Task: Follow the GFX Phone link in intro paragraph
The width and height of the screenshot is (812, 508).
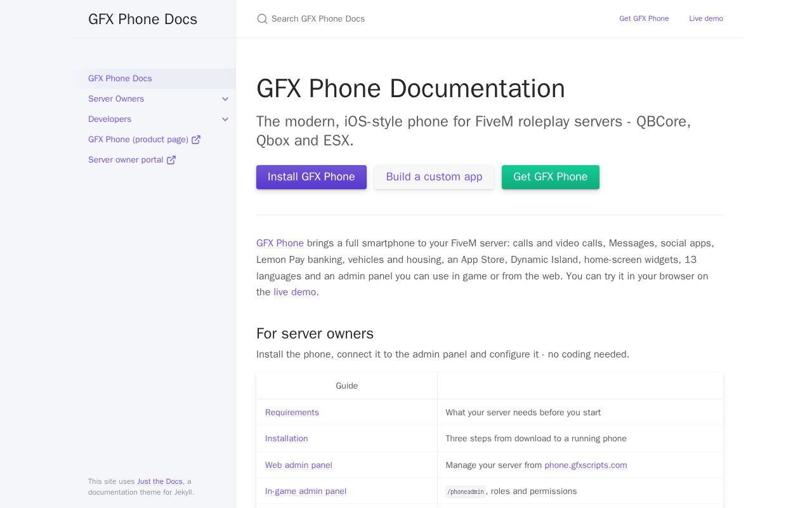Action: pos(280,243)
